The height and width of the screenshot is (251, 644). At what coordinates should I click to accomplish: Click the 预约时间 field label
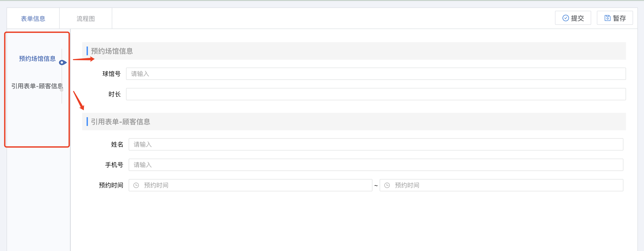[111, 185]
